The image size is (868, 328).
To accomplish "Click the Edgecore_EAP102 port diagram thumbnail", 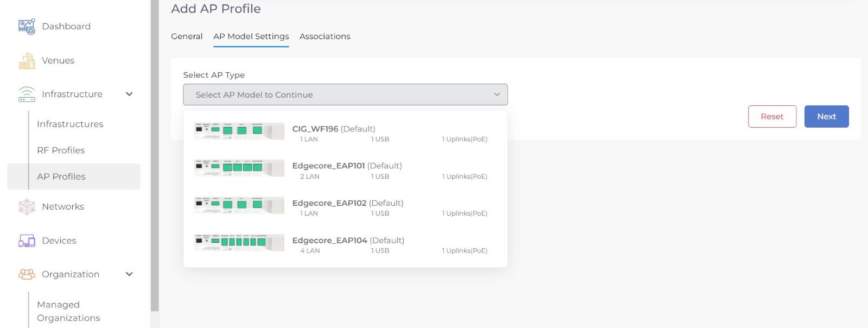I will click(x=239, y=205).
